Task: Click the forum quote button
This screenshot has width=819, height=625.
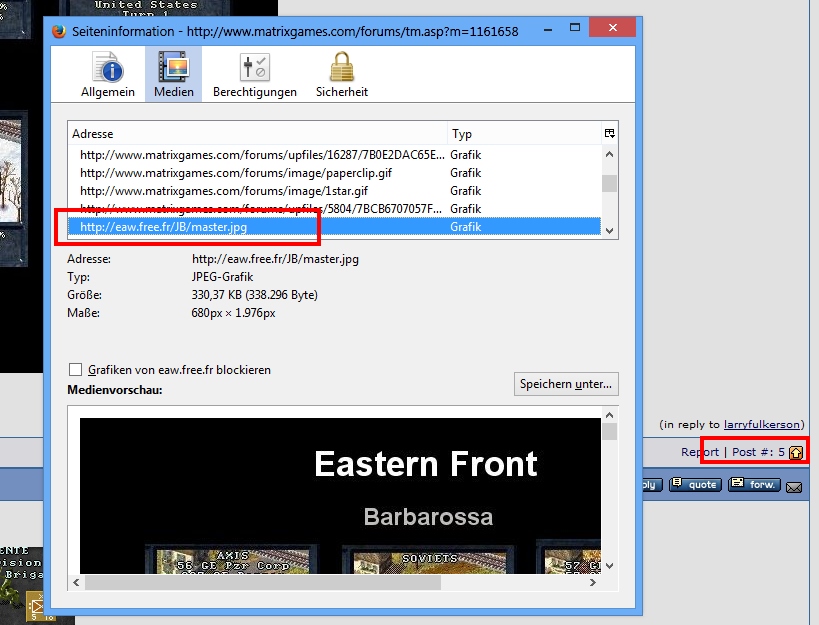Action: coord(695,485)
